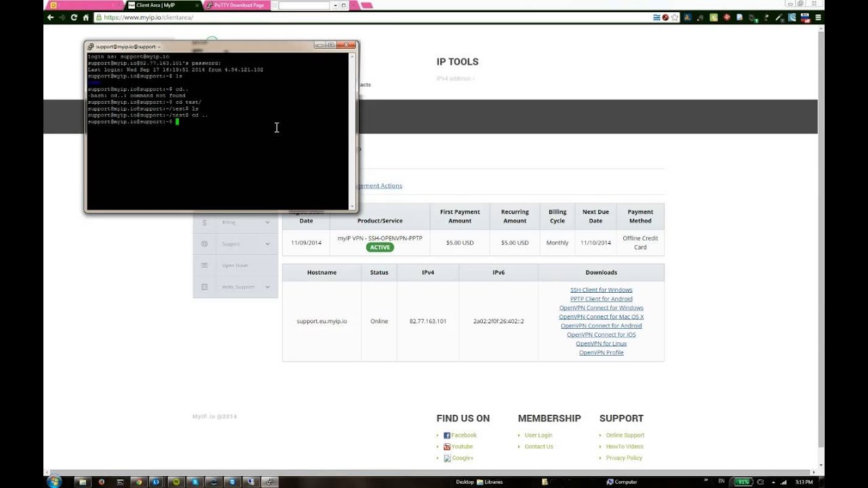Open Privacy Policy footer link
Screen dimensions: 868x488
point(624,458)
